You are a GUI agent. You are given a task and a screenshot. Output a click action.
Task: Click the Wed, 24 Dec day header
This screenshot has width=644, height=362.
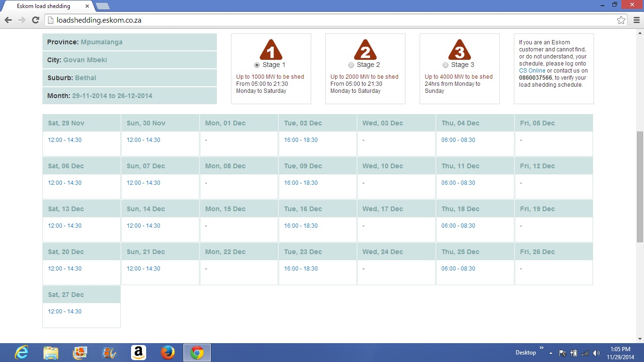click(396, 252)
